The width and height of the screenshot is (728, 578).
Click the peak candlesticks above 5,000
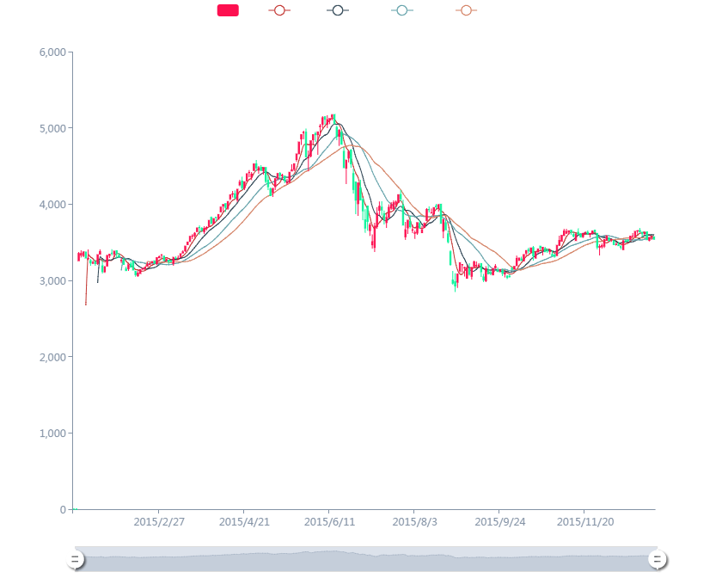coord(330,121)
